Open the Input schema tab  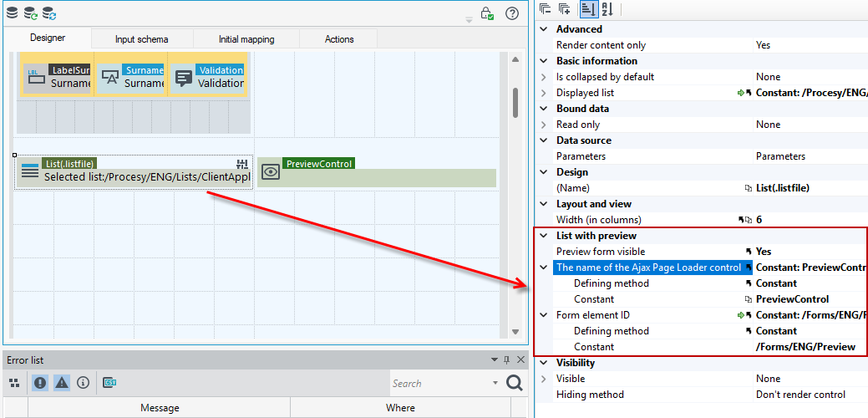[x=142, y=39]
